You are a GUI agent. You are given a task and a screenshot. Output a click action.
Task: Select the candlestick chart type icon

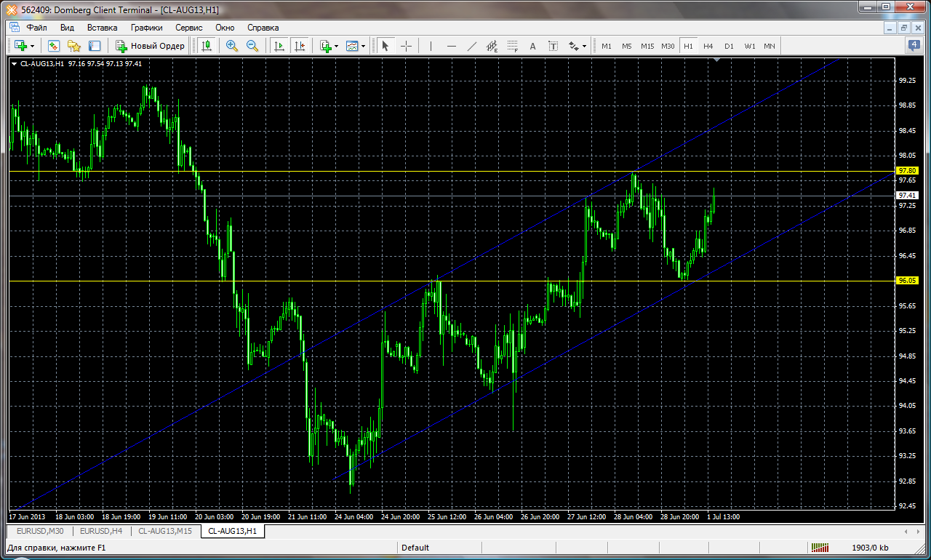[207, 46]
